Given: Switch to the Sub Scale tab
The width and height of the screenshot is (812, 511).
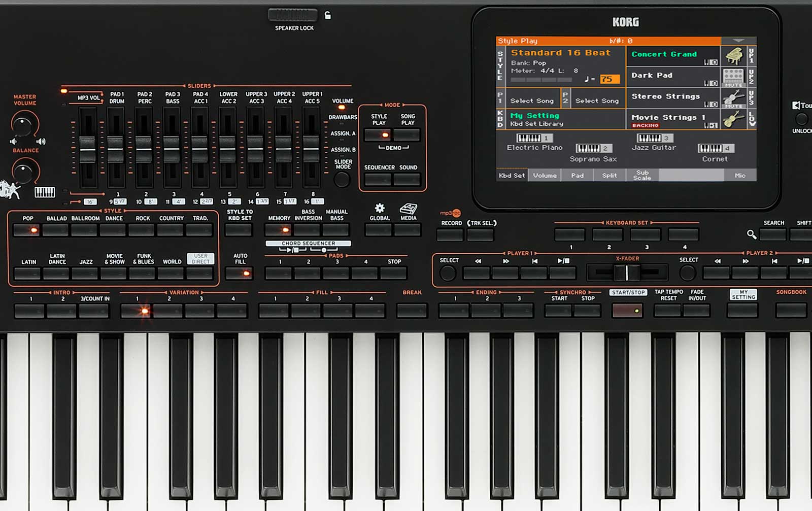Looking at the screenshot, I should click(x=642, y=175).
